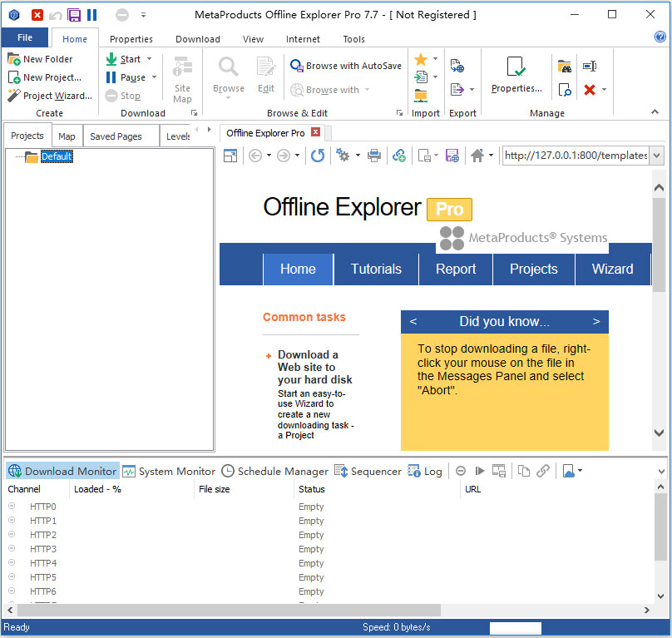
Task: Refresh the page in browser toolbar
Action: tap(318, 156)
